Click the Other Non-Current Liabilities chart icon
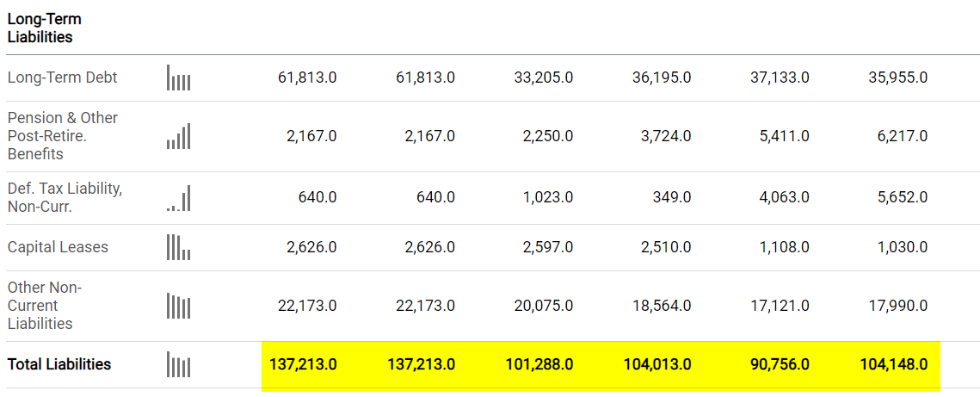The image size is (980, 397). pos(178,306)
